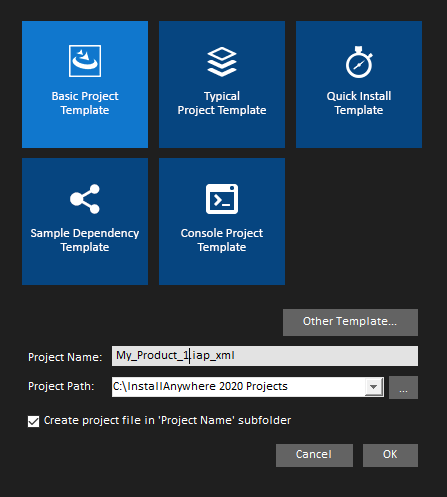Click the Typical Project Template layers icon
The height and width of the screenshot is (497, 447).
click(x=222, y=62)
